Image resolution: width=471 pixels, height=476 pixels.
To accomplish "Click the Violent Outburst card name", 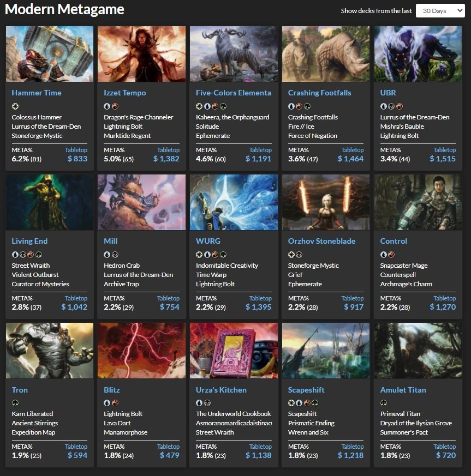I will [35, 275].
